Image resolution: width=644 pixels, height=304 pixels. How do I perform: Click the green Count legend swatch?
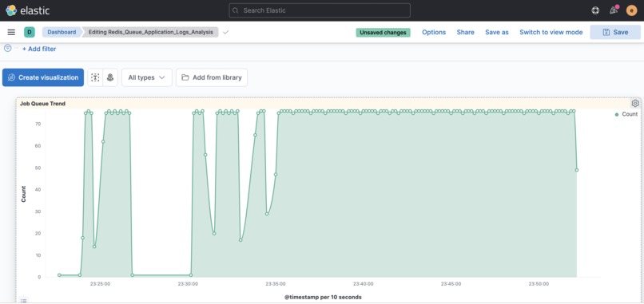(x=617, y=114)
